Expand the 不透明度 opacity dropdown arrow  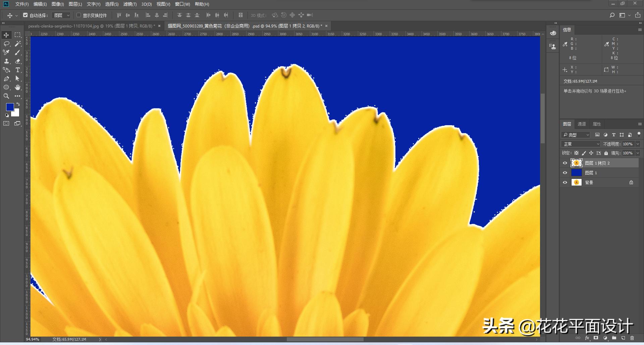click(x=638, y=144)
